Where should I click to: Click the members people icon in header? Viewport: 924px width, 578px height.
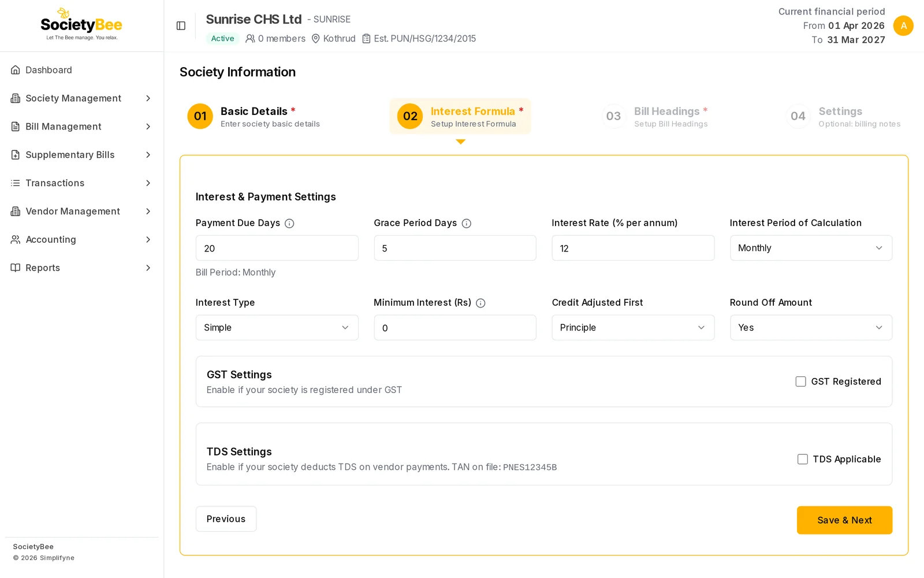coord(250,39)
